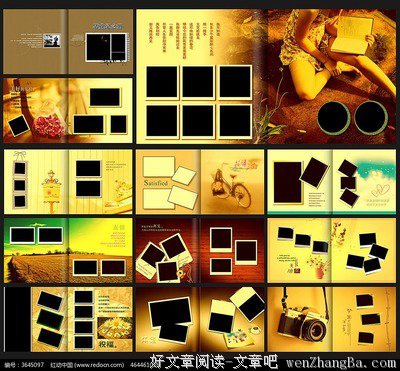This screenshot has height=371, width=400.
Task: Click the large tilted frame beside portrait frame
Action: [x=314, y=172]
